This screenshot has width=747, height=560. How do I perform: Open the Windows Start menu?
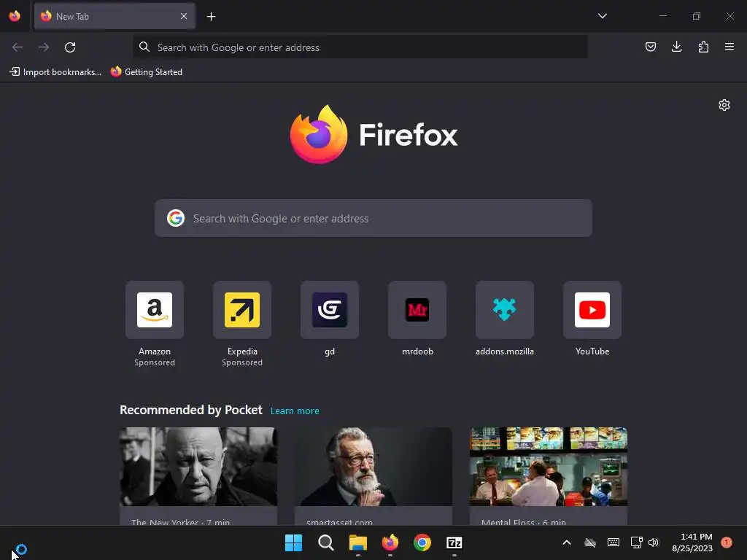click(x=293, y=542)
